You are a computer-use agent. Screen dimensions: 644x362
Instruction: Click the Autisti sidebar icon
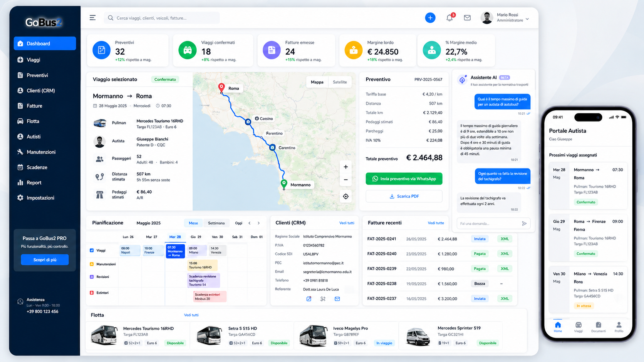click(20, 137)
